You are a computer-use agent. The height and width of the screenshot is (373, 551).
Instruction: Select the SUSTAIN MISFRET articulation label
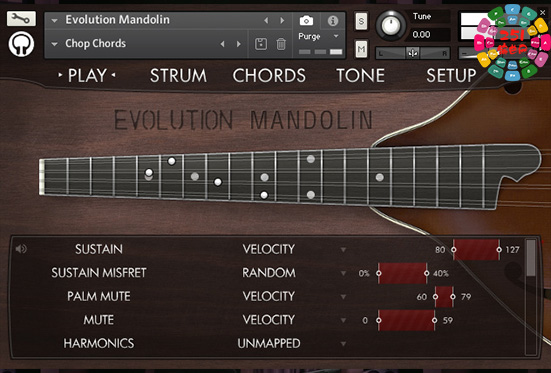pyautogui.click(x=99, y=273)
